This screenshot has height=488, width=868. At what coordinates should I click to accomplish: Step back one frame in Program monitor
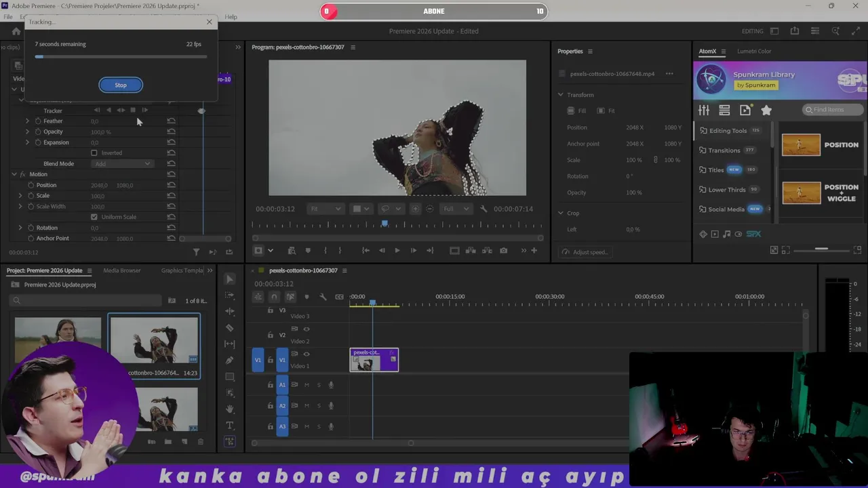pyautogui.click(x=381, y=251)
